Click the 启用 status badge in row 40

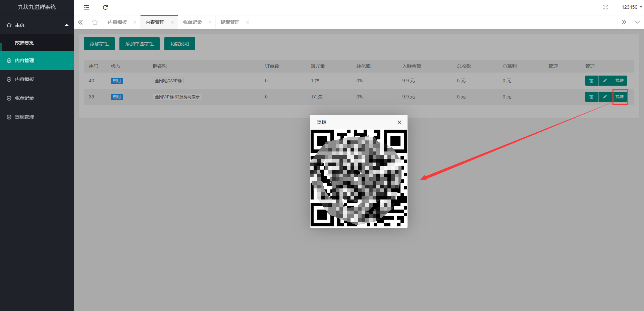[x=117, y=81]
